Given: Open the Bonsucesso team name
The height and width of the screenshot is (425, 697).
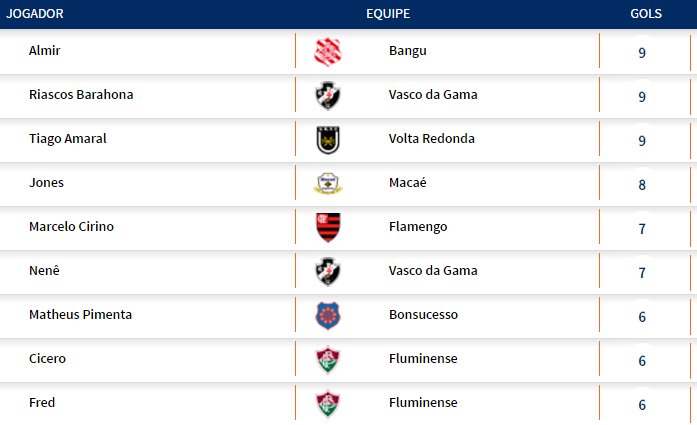Looking at the screenshot, I should pyautogui.click(x=423, y=314).
